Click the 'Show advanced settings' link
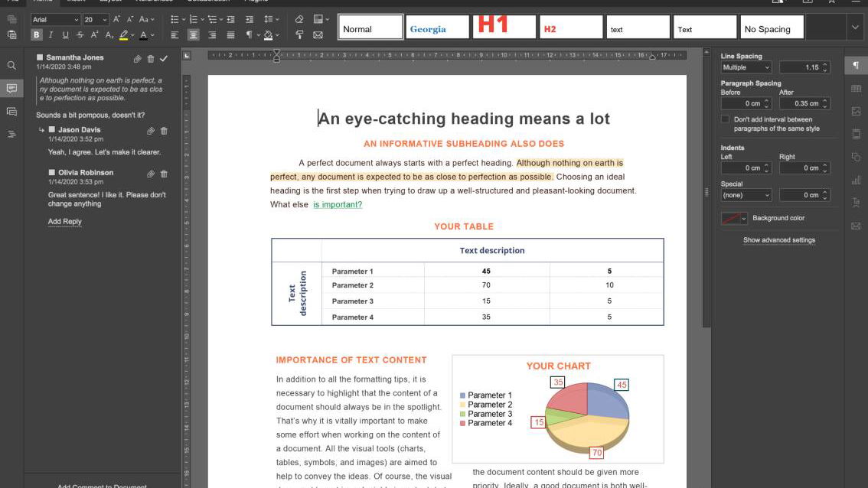This screenshot has height=488, width=868. 778,239
